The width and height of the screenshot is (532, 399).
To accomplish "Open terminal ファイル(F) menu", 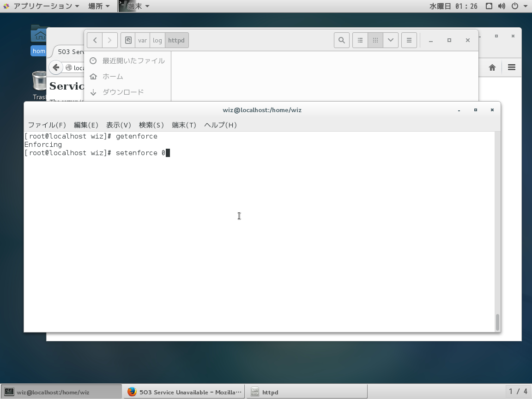I will [x=47, y=125].
